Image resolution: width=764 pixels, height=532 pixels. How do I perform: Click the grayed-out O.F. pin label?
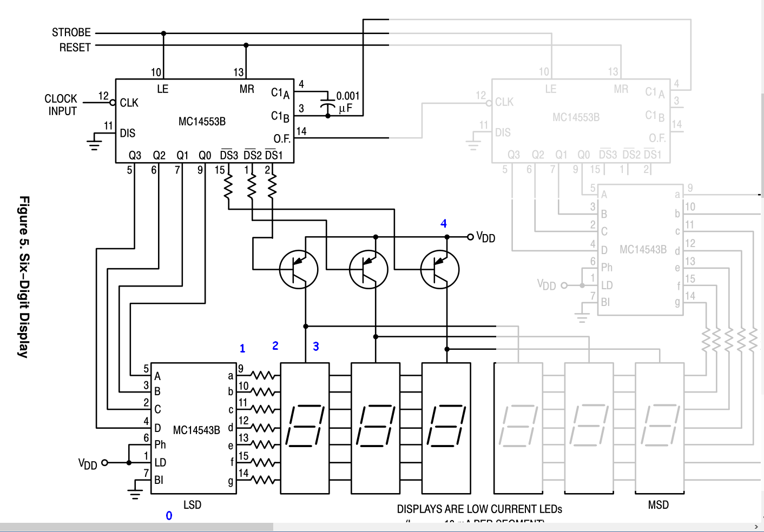pos(657,138)
